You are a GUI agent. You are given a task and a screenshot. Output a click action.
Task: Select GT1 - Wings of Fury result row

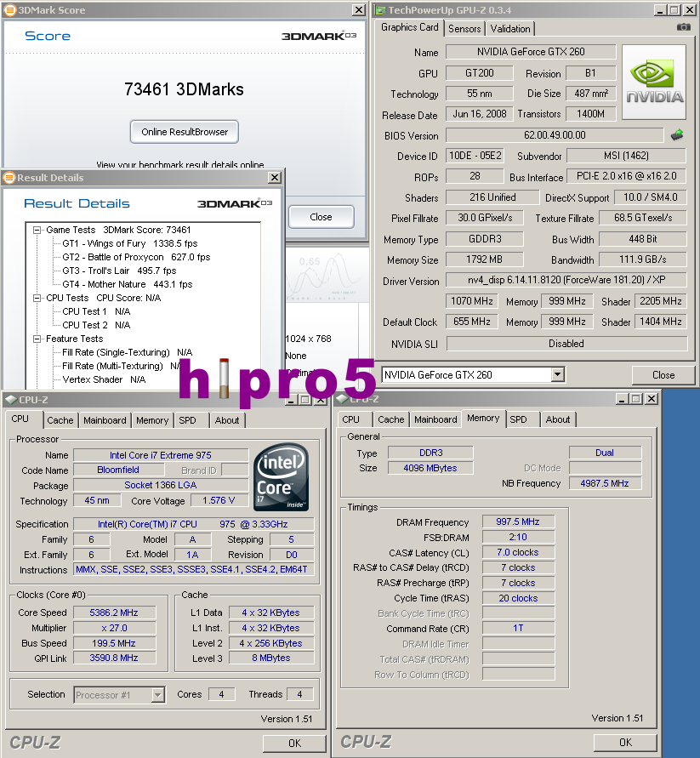pyautogui.click(x=129, y=243)
